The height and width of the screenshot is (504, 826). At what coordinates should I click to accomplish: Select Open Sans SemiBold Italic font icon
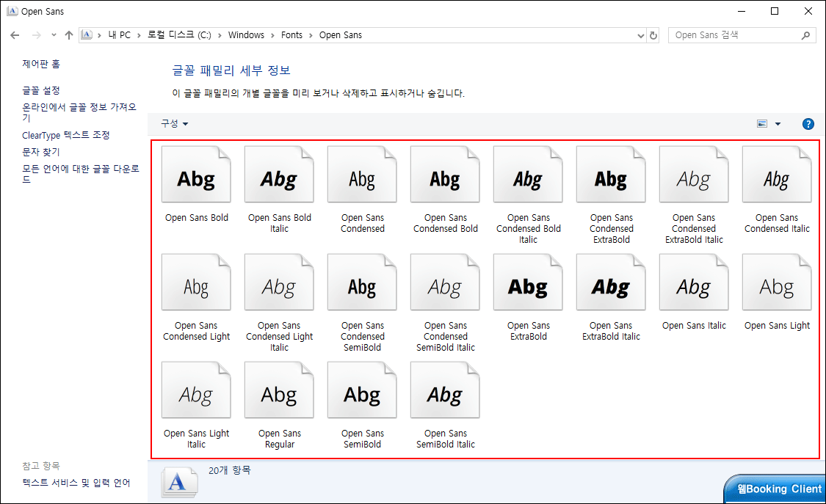coord(445,390)
